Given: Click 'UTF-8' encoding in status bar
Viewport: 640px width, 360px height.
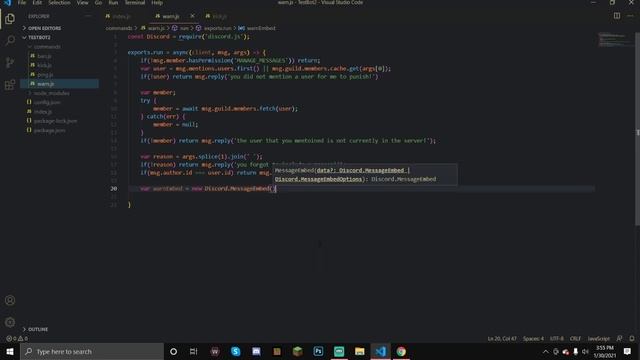Looking at the screenshot, I should coord(557,338).
